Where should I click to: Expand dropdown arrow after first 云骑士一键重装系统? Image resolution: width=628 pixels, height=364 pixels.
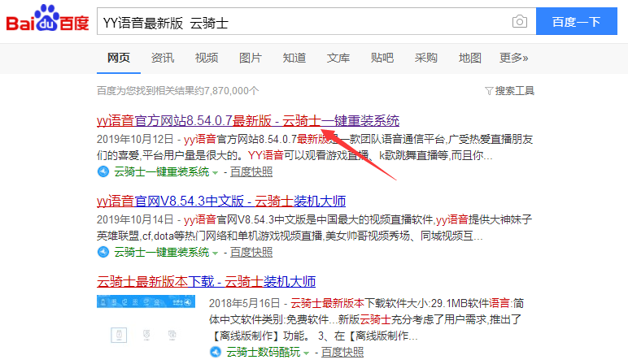tap(215, 173)
